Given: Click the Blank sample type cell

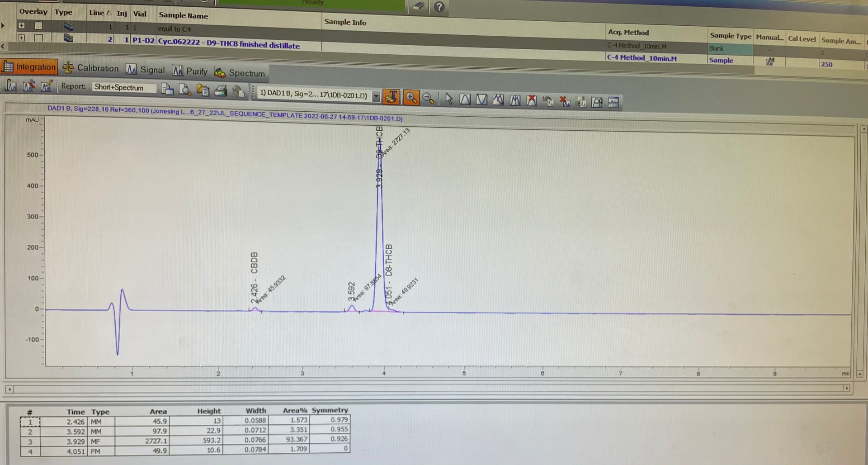Looking at the screenshot, I should pyautogui.click(x=730, y=48).
